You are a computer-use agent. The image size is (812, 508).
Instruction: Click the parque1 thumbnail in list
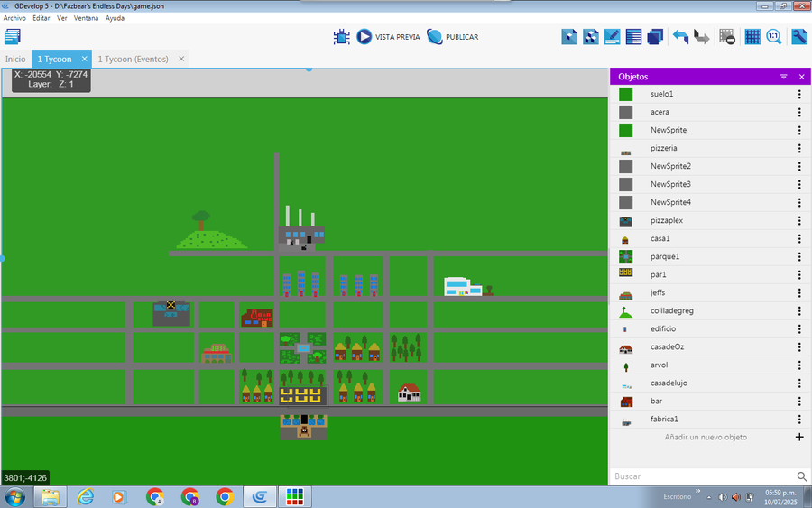(x=625, y=256)
